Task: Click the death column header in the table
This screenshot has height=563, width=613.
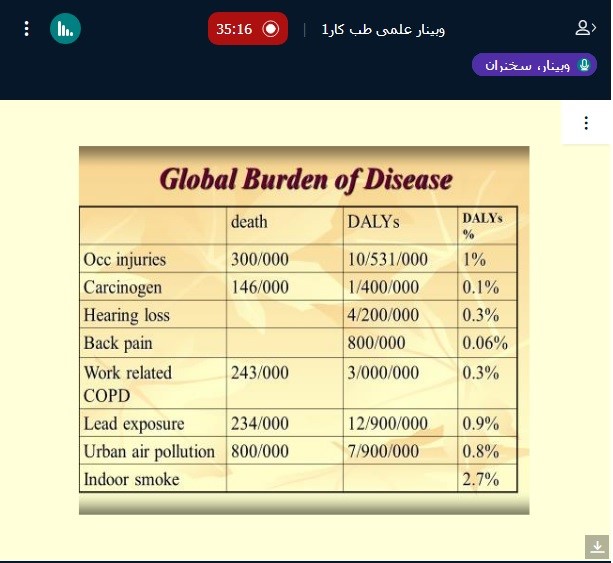Action: (x=249, y=222)
